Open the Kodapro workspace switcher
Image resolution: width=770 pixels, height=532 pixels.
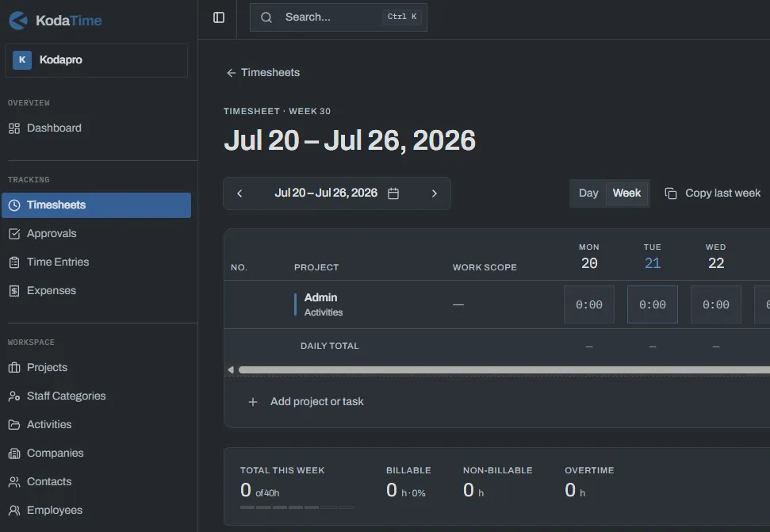click(96, 60)
